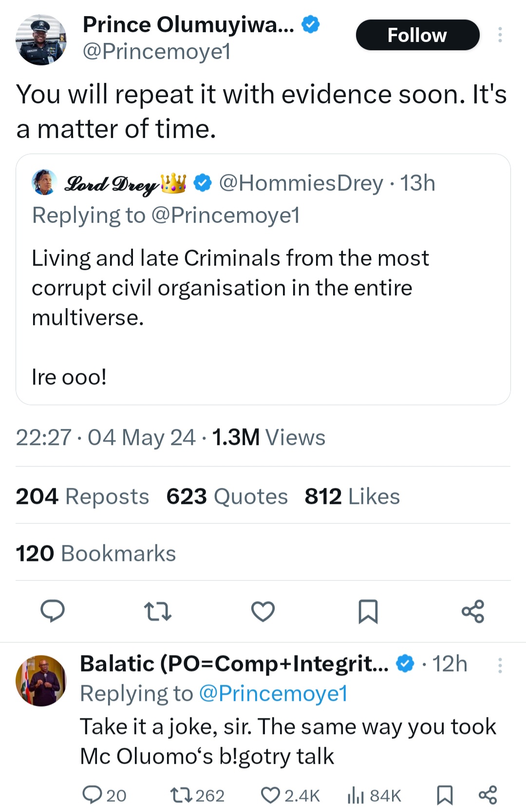The height and width of the screenshot is (812, 526).
Task: Follow Prince Olumuyiwa's account
Action: click(417, 35)
